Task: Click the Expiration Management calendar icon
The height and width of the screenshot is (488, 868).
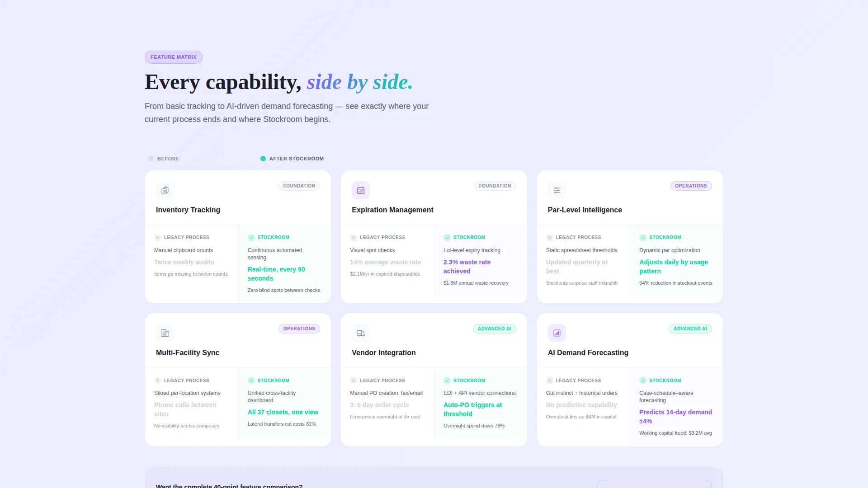Action: (x=361, y=190)
